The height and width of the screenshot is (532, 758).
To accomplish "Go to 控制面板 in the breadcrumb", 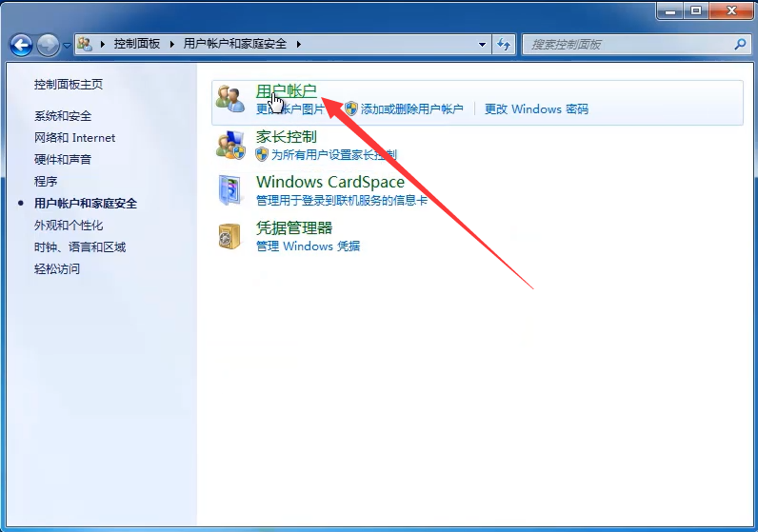I will point(136,45).
